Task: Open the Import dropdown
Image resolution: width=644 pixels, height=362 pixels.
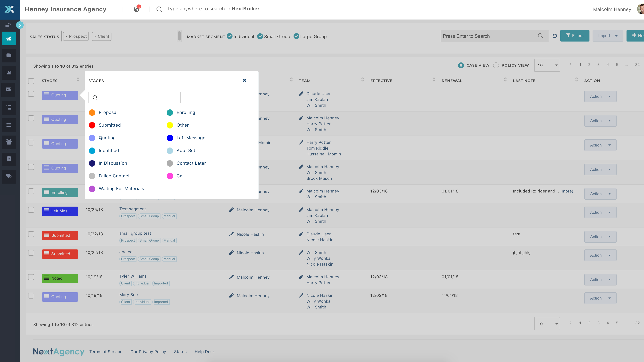Action: (x=607, y=36)
